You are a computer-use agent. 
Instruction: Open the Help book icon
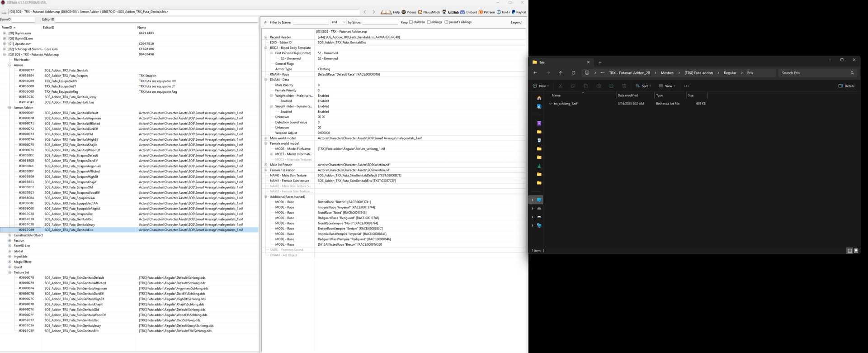tap(386, 12)
